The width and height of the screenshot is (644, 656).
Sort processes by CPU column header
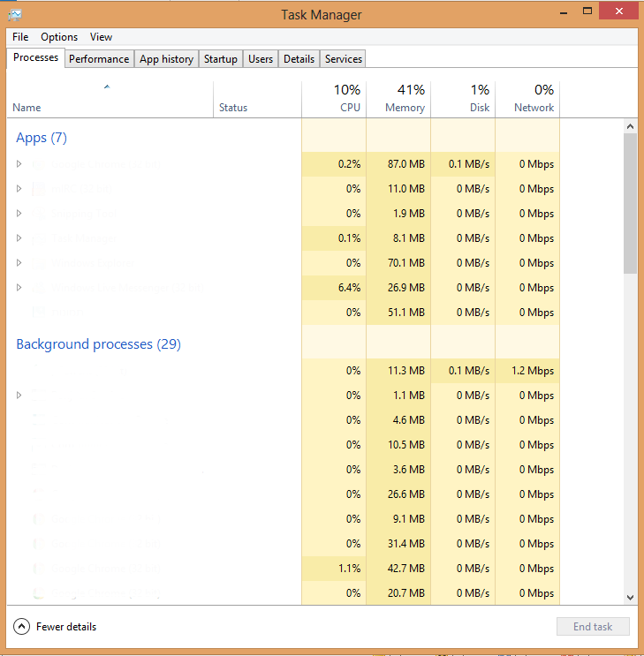pyautogui.click(x=334, y=99)
